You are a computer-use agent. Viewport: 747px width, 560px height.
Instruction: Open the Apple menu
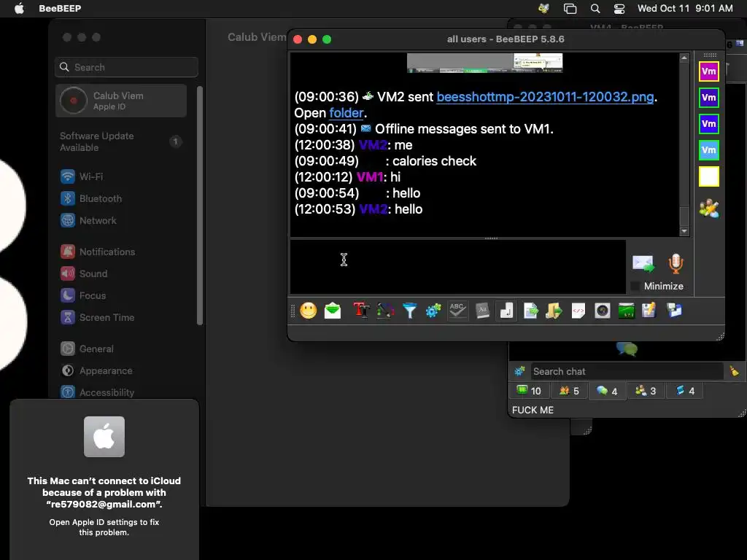tap(19, 9)
